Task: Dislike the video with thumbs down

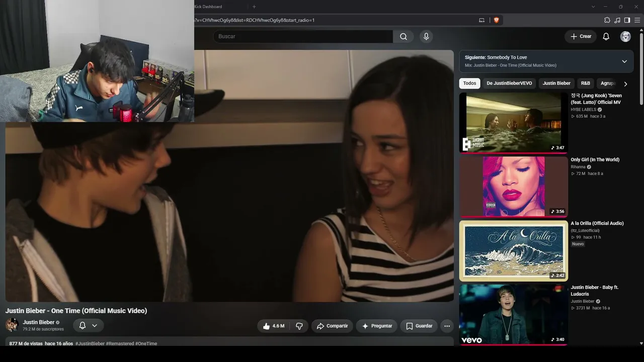Action: (x=299, y=326)
